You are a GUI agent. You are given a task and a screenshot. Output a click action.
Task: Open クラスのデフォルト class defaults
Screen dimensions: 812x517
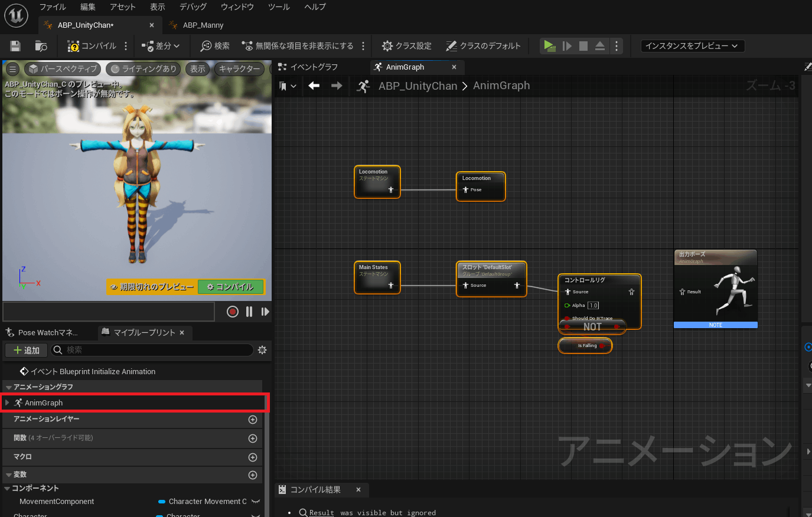point(483,46)
